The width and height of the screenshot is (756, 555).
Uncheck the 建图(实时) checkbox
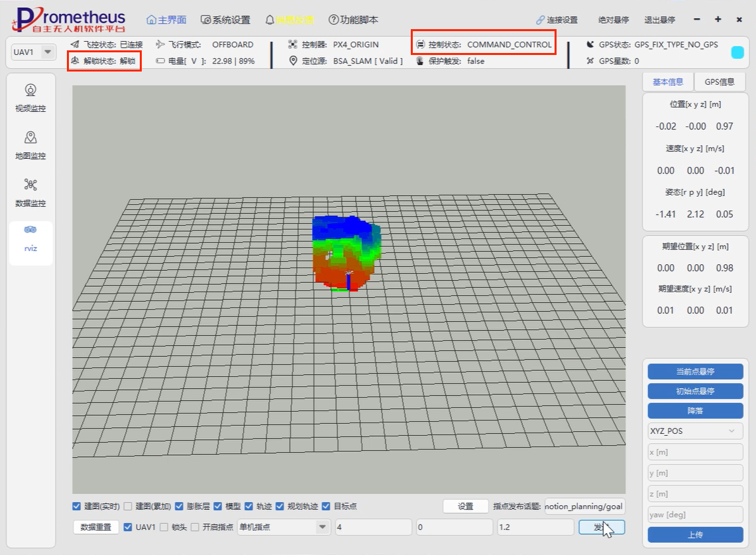[x=77, y=507]
